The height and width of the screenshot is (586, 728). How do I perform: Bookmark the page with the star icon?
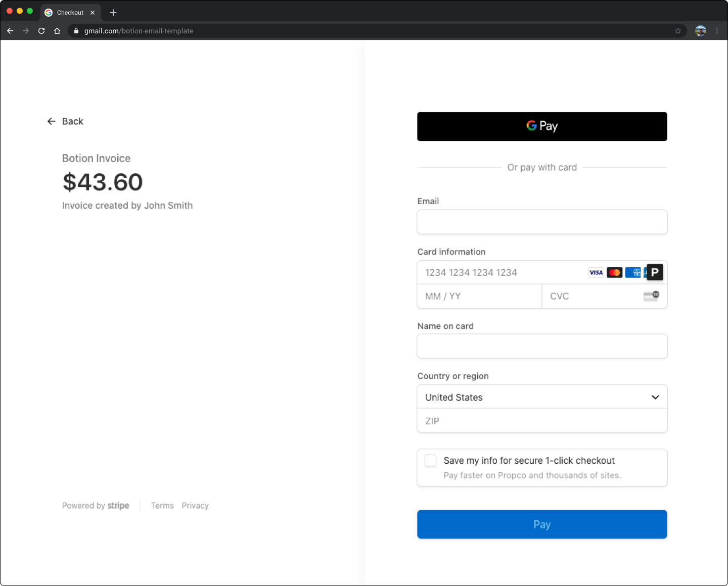pyautogui.click(x=677, y=31)
